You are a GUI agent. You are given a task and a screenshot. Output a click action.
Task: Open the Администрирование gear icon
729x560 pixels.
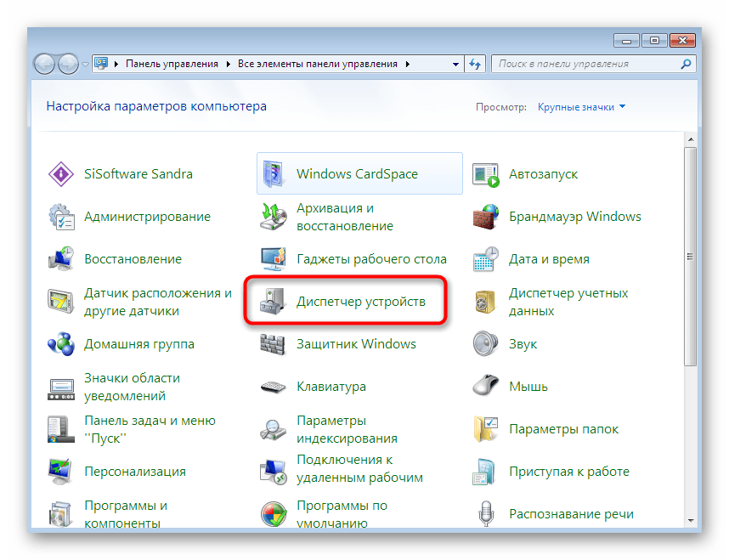coord(61,217)
